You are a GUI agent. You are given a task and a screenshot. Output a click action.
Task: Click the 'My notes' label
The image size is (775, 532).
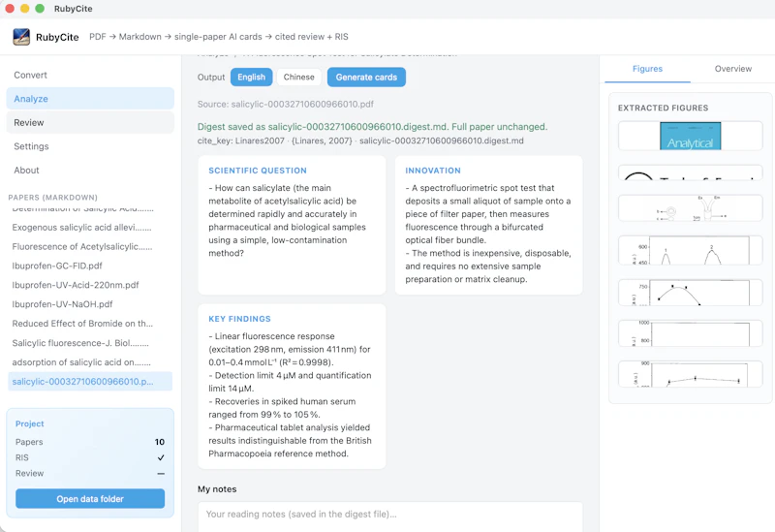point(217,489)
